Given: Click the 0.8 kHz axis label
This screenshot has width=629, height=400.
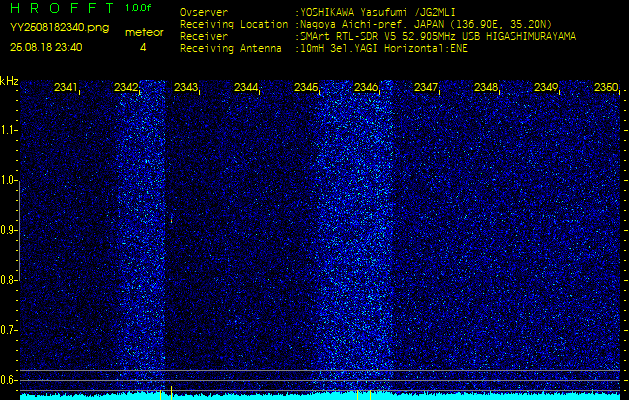Looking at the screenshot, I should point(8,280).
